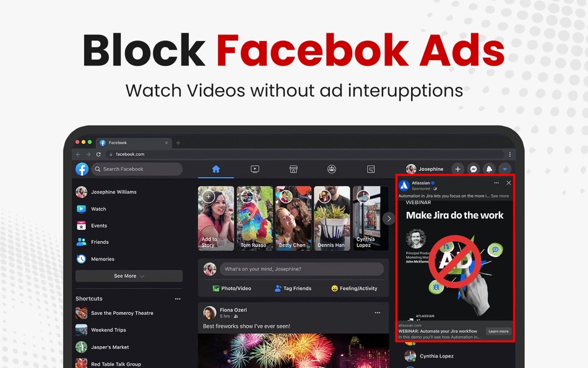
Task: Open a new browser tab
Action: coord(178,142)
